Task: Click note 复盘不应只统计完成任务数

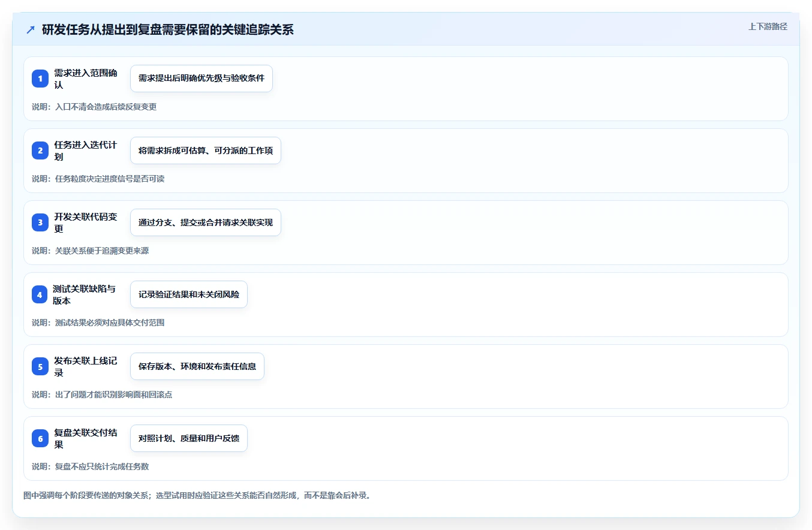Action: [x=91, y=466]
